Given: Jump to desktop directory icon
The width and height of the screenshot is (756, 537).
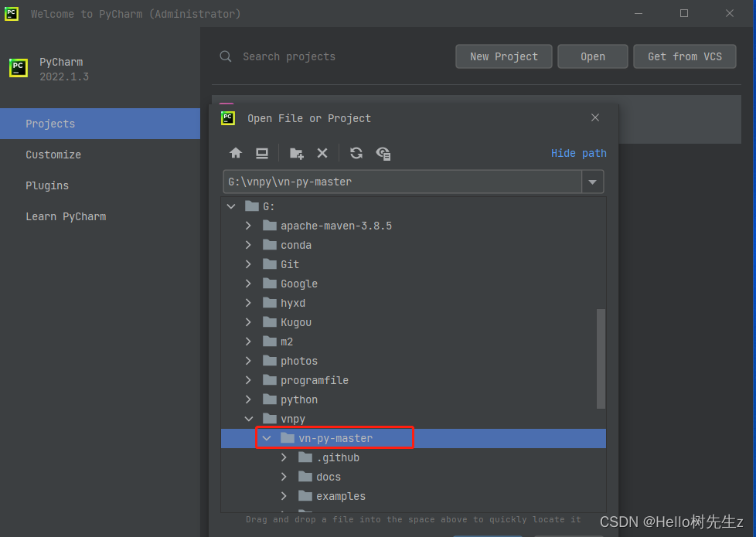Looking at the screenshot, I should (262, 153).
